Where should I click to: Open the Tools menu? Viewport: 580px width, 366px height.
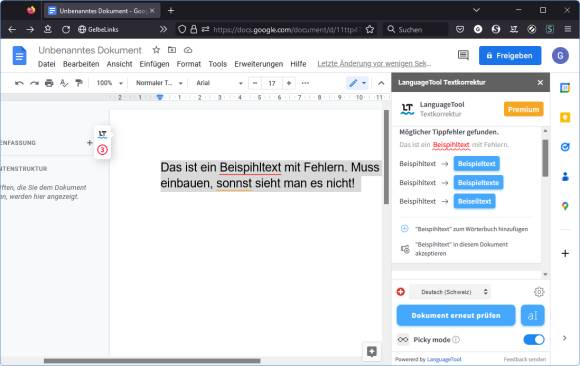[218, 64]
